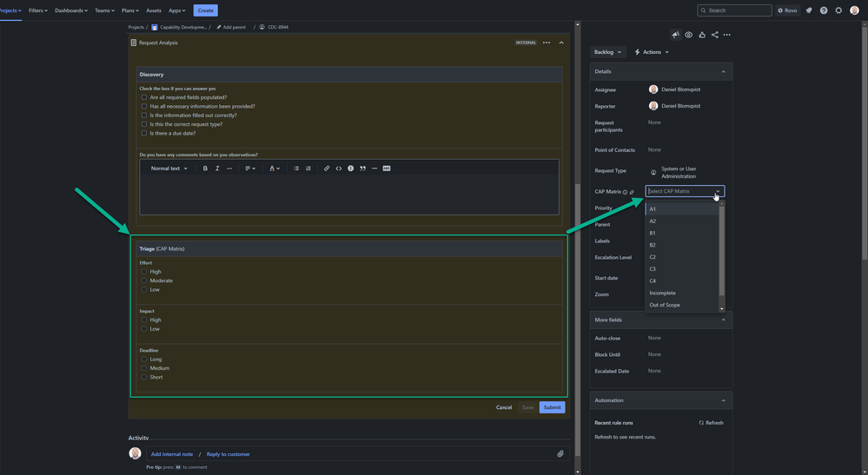
Task: Click the Create button
Action: pyautogui.click(x=205, y=10)
